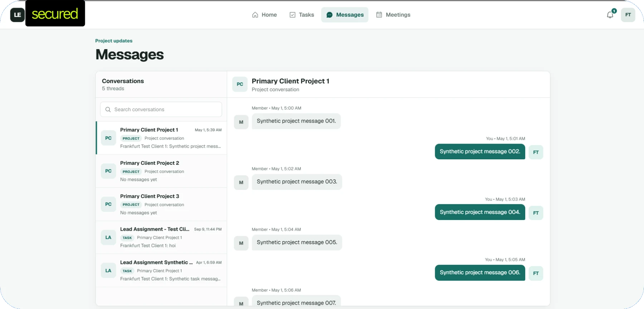This screenshot has width=644, height=309.
Task: Click FT avatar beside message 004
Action: [536, 213]
